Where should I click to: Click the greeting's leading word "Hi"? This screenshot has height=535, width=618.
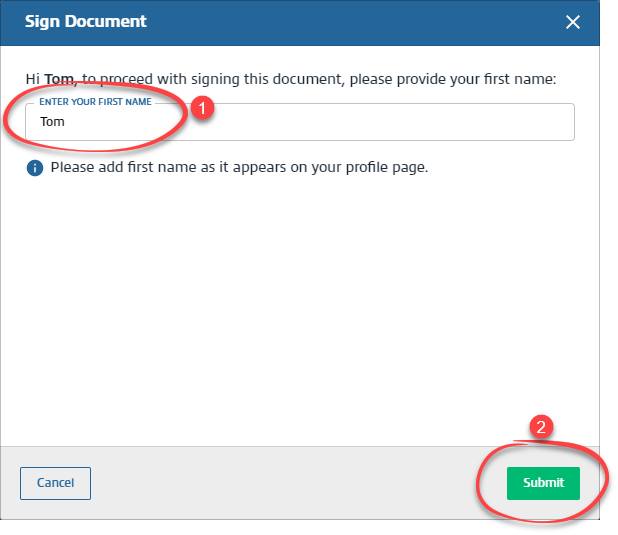(32, 78)
